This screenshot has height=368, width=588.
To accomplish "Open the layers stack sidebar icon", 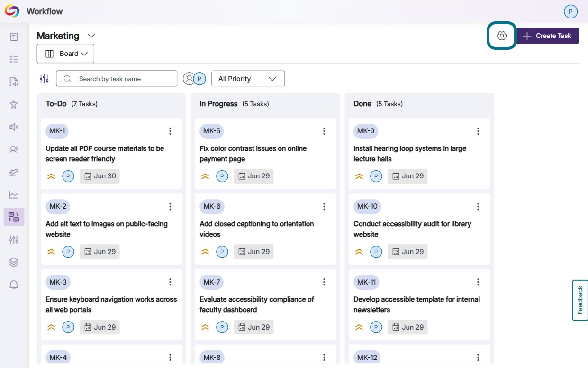I will pyautogui.click(x=14, y=262).
